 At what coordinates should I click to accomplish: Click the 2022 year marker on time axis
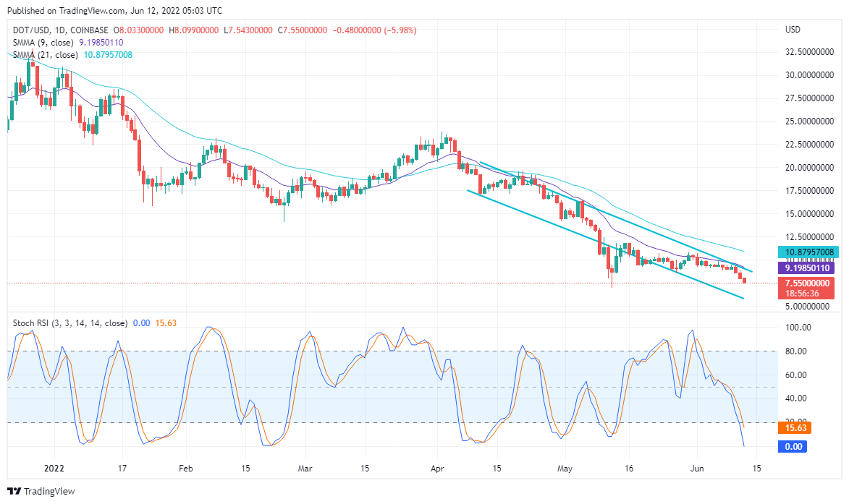54,469
